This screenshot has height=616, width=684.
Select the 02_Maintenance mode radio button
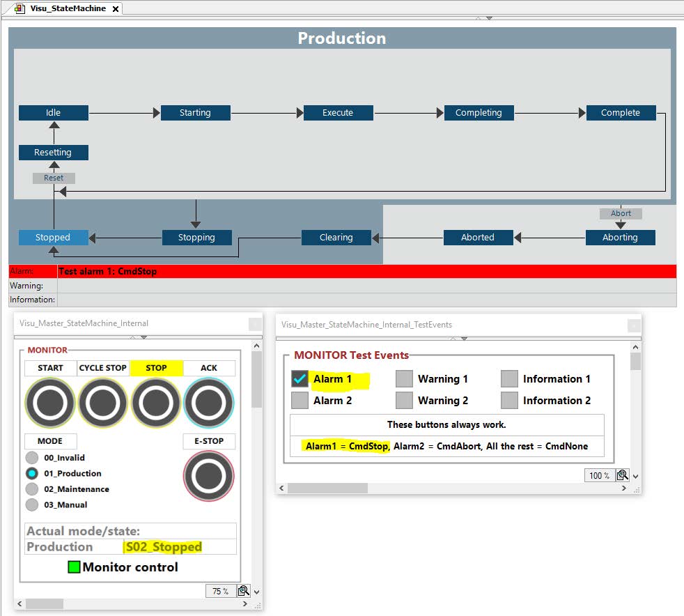pos(32,489)
